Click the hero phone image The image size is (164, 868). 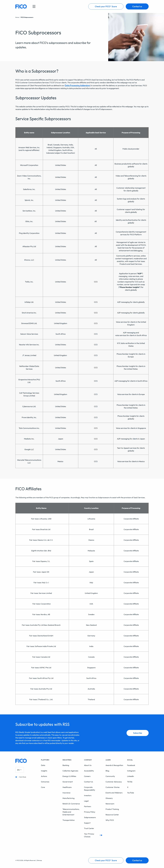tap(136, 37)
